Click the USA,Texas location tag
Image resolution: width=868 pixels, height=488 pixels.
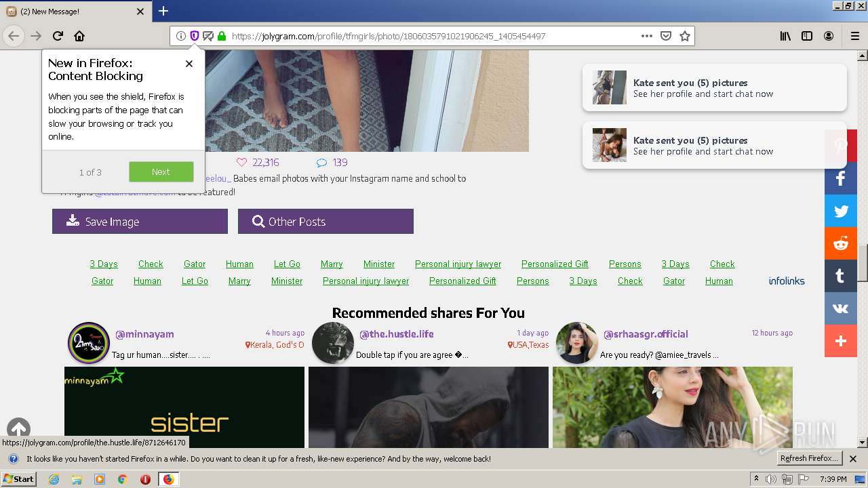coord(528,345)
